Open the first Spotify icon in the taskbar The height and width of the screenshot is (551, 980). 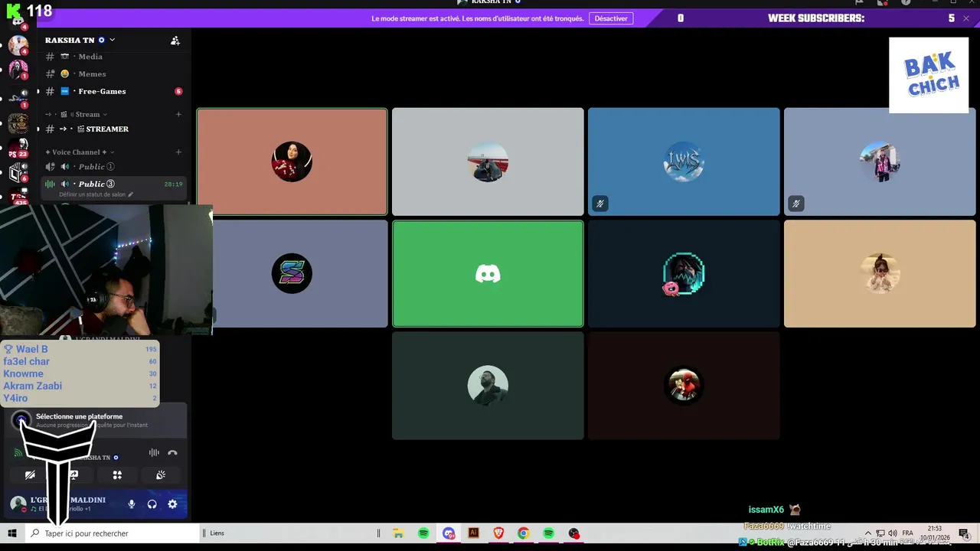click(x=423, y=533)
